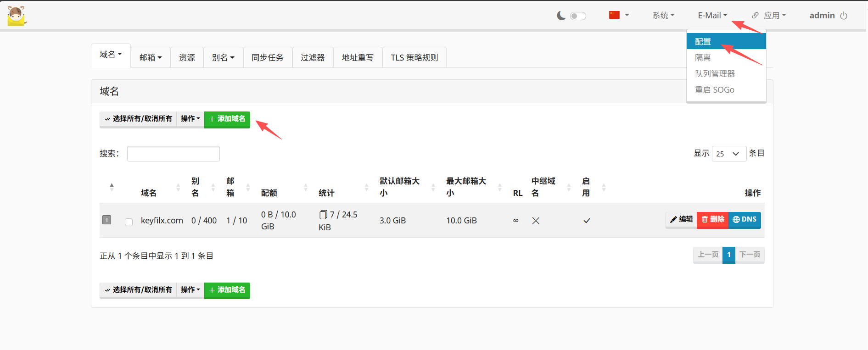Edit the keyfilx.com domain entry

tap(681, 220)
